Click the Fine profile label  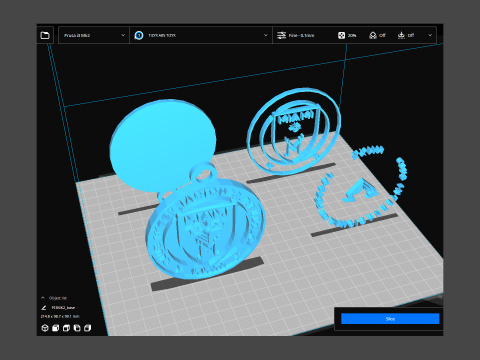pos(301,35)
